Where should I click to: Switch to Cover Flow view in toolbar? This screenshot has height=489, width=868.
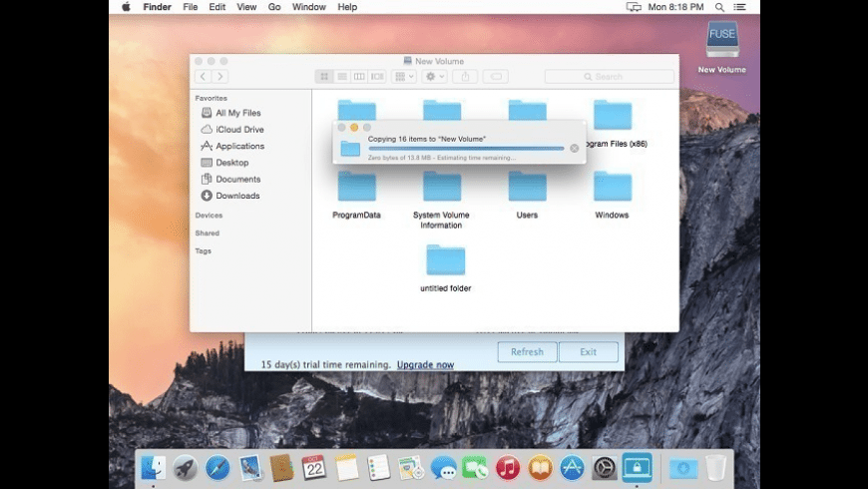coord(377,76)
